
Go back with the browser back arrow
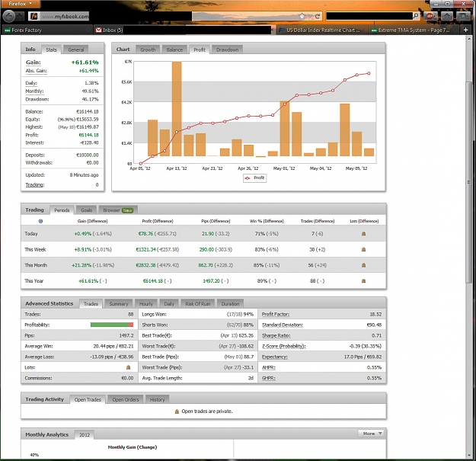[x=9, y=16]
